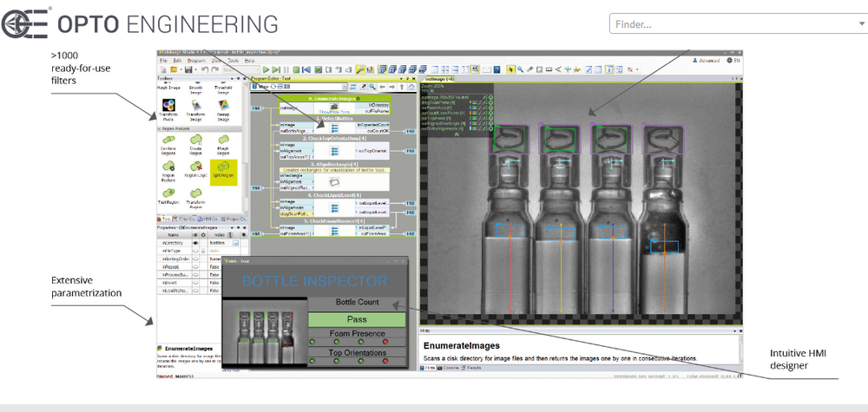The image size is (868, 412).
Task: Click the EN language selector
Action: [733, 60]
